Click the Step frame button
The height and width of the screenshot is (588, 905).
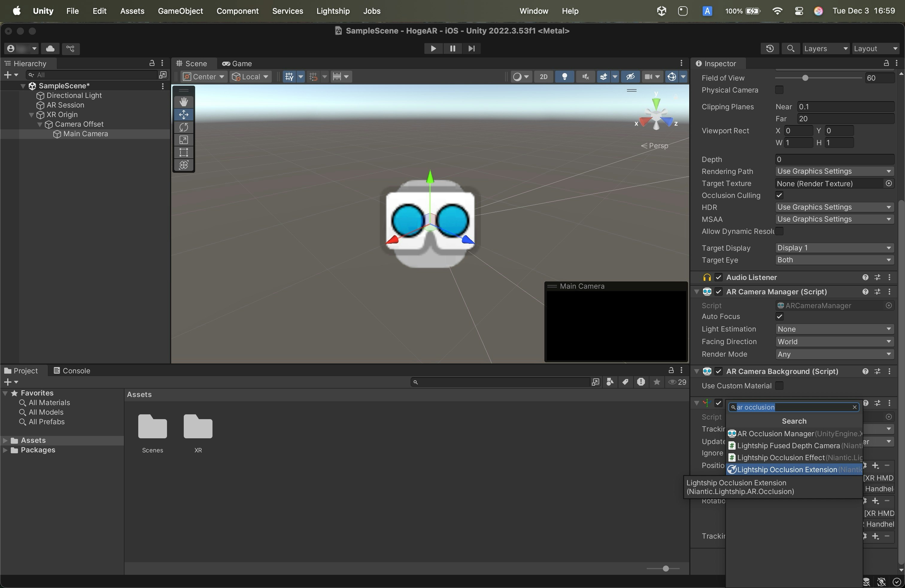[x=472, y=48]
